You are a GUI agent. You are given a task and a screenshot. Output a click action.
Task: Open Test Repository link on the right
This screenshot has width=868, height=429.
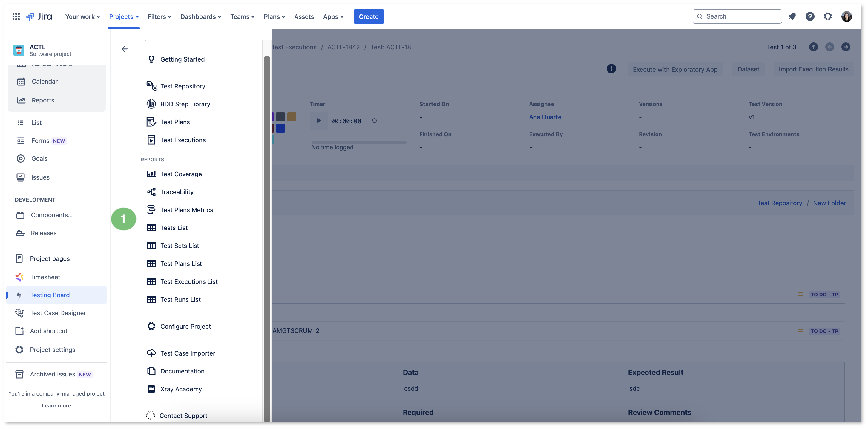tap(779, 203)
